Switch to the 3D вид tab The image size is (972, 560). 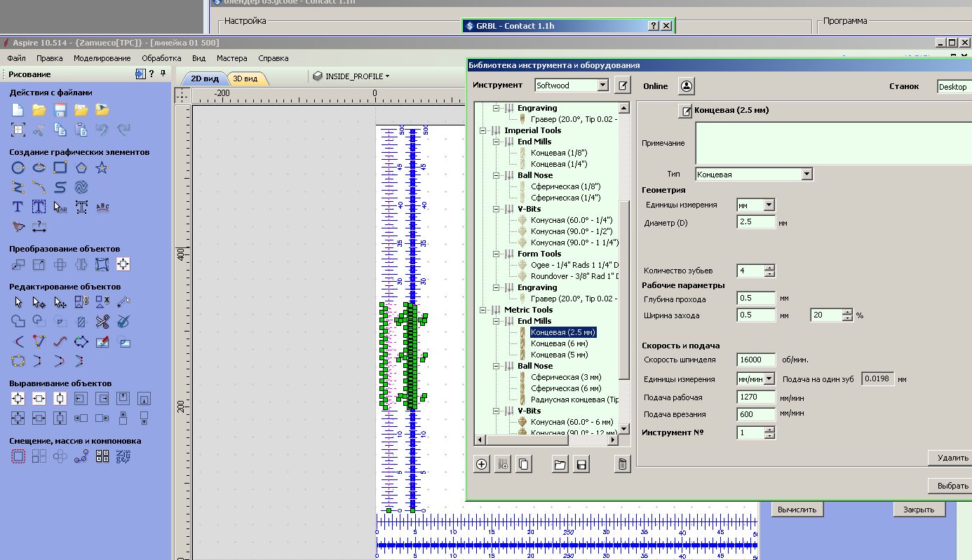pos(245,78)
